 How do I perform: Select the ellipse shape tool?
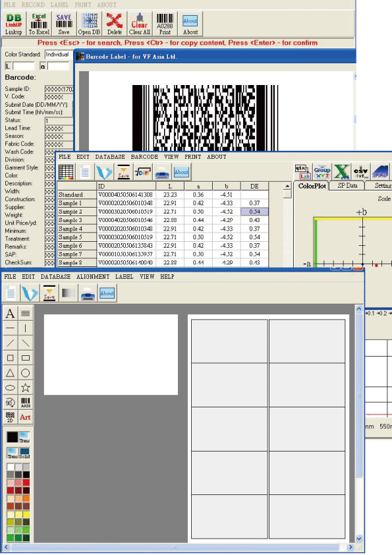(11, 388)
